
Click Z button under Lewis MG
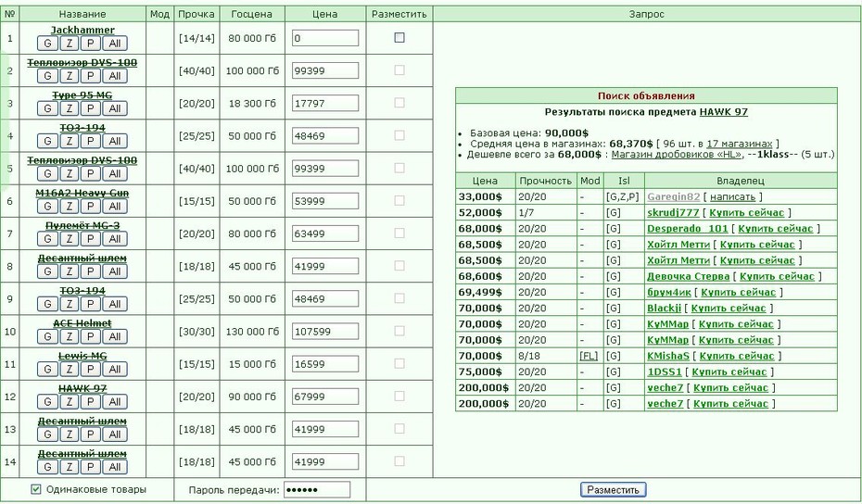(70, 370)
